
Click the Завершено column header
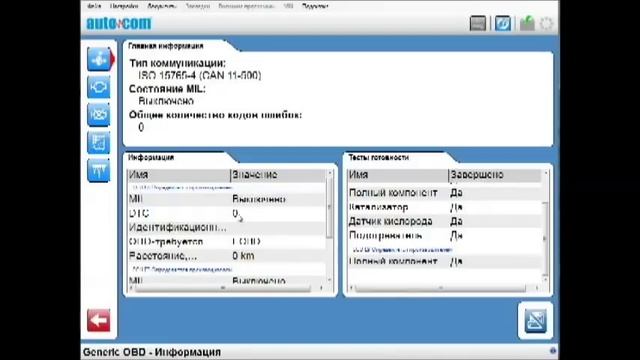495,175
